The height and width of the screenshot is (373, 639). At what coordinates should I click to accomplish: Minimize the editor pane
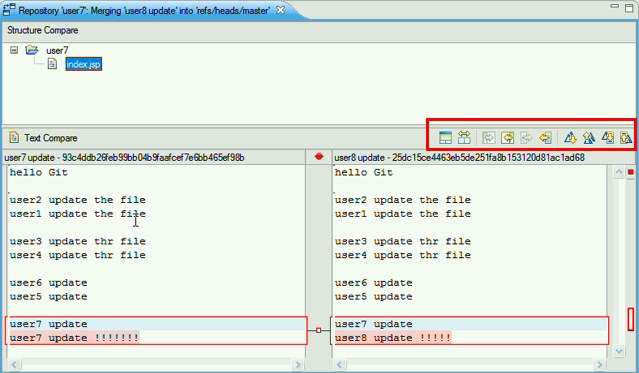615,7
